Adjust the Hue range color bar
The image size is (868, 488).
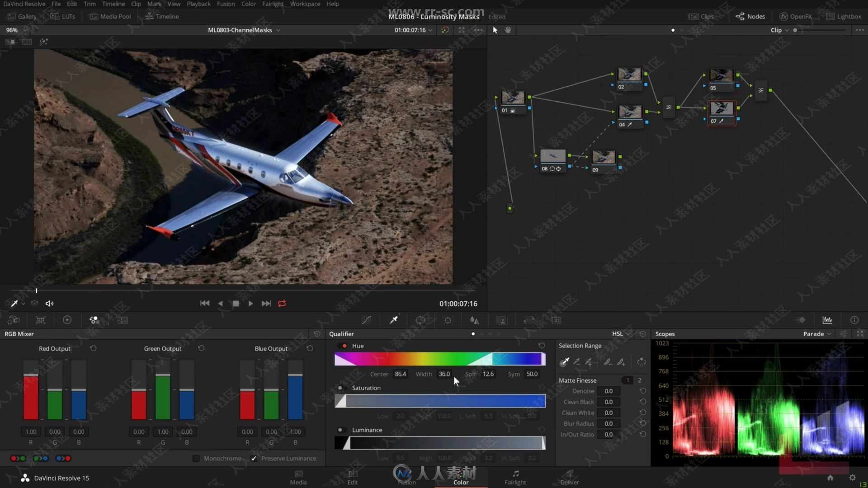tap(440, 359)
